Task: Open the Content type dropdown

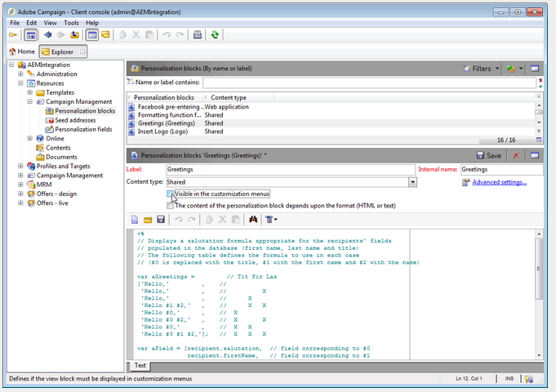Action: click(413, 182)
